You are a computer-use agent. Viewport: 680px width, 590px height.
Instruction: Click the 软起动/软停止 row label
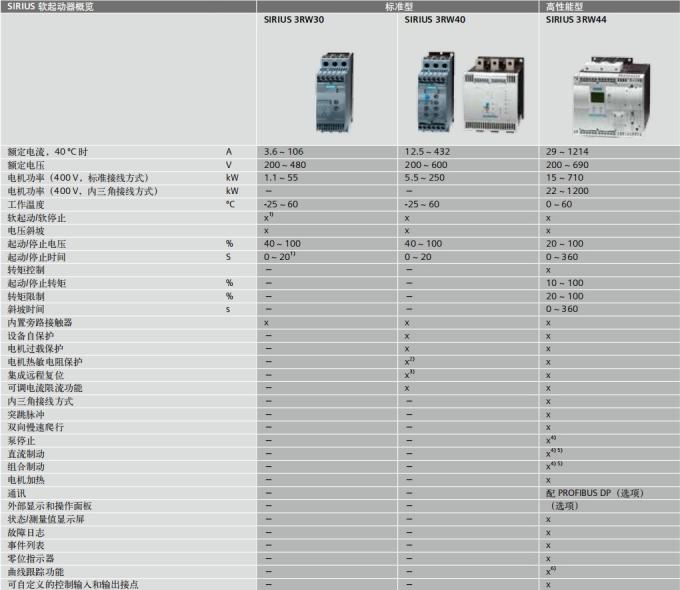(x=36, y=218)
